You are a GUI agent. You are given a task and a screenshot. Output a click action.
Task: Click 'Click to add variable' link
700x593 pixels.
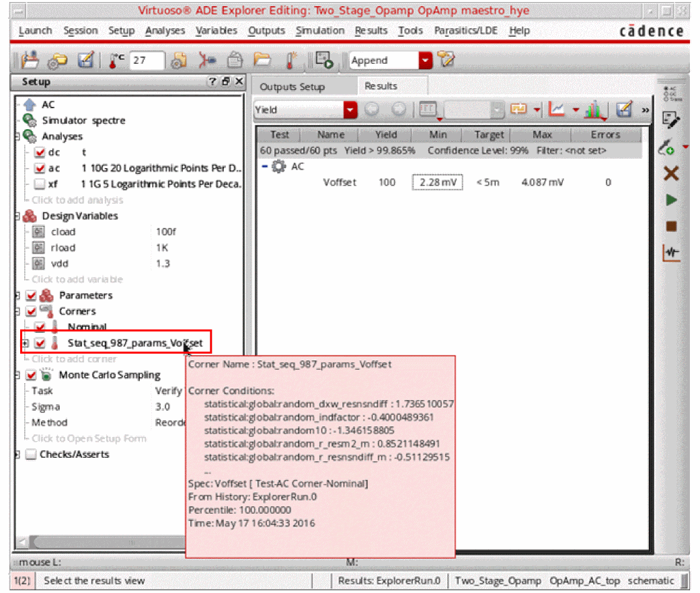click(77, 279)
